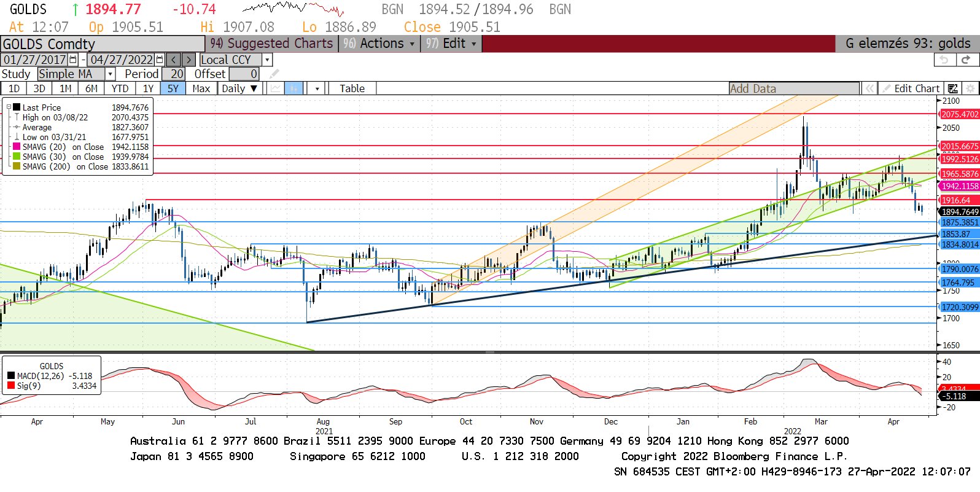
Task: Click the Period value field
Action: pos(174,74)
